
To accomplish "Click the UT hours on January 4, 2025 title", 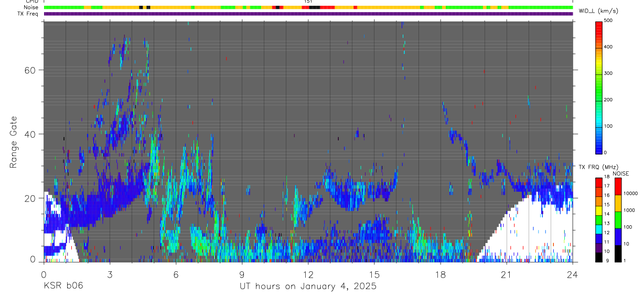I will coord(308,286).
